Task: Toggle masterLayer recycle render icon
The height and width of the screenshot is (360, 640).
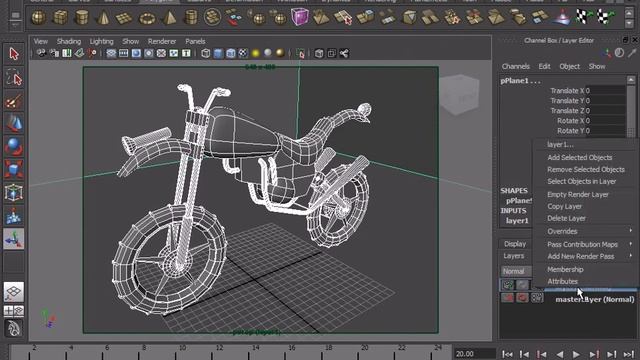Action: [x=522, y=298]
